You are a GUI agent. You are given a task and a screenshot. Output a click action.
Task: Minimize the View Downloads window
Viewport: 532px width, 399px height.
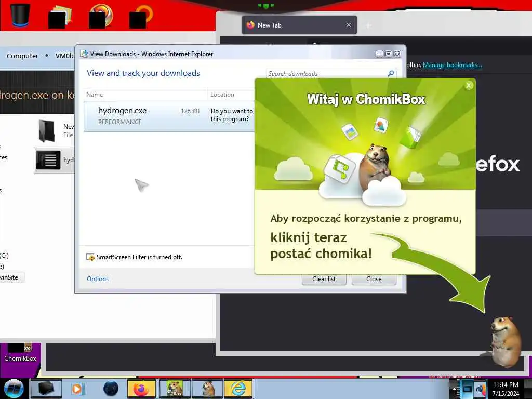point(379,54)
